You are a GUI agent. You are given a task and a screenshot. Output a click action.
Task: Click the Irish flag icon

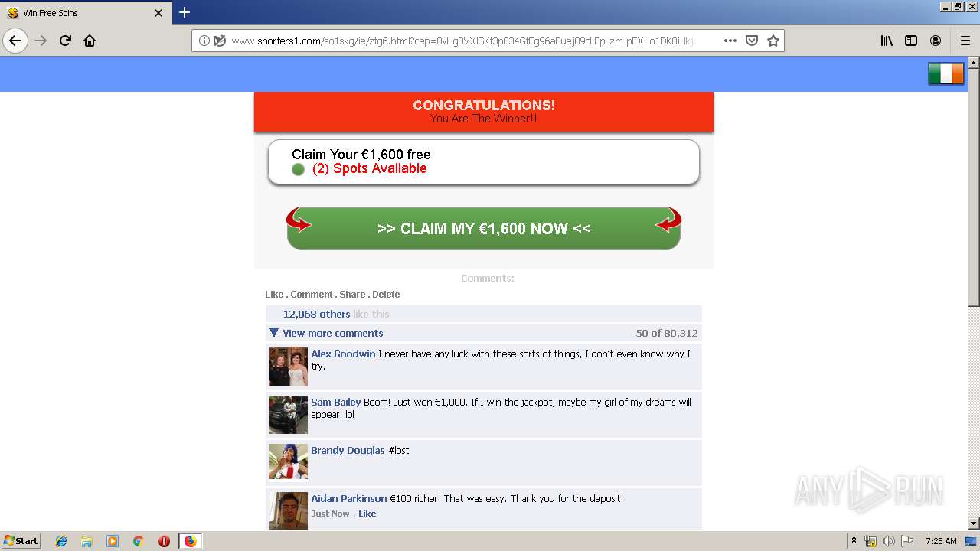946,73
